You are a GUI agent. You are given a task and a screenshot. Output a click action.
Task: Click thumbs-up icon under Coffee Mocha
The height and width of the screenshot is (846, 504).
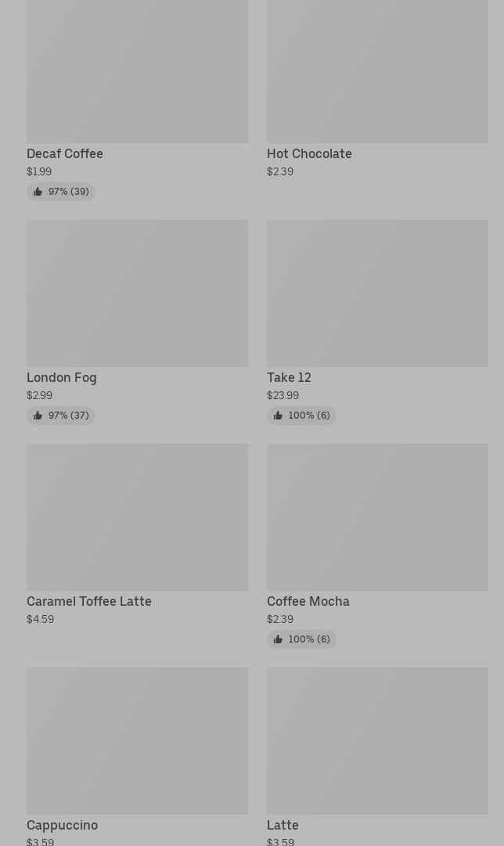click(x=278, y=639)
